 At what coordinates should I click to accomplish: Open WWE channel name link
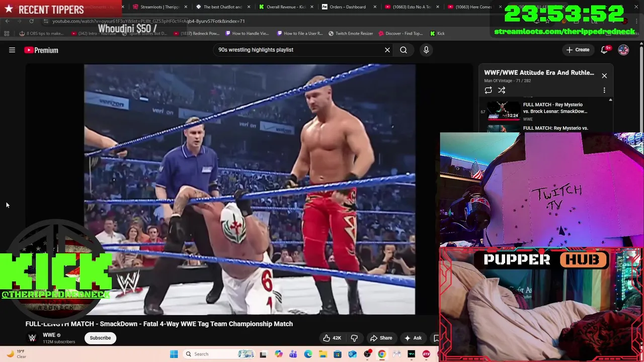[49, 335]
